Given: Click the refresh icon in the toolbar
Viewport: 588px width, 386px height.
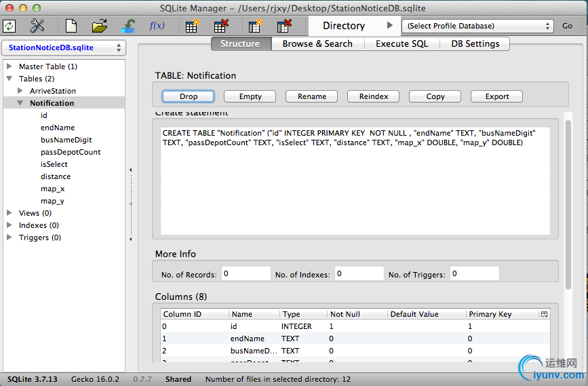Looking at the screenshot, I should click(x=9, y=26).
